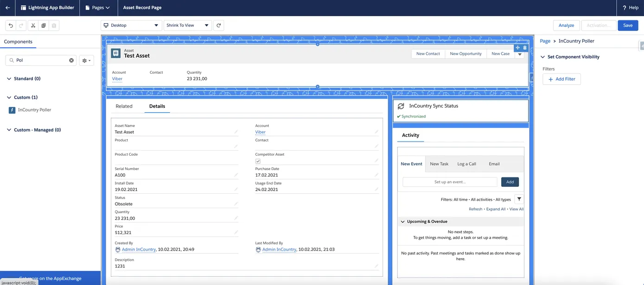Open the Desktop form factor dropdown
The height and width of the screenshot is (285, 644).
(x=131, y=25)
